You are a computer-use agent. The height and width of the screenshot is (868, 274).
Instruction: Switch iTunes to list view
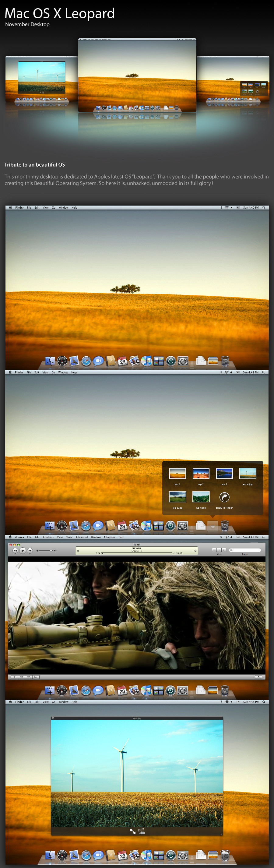point(214,550)
